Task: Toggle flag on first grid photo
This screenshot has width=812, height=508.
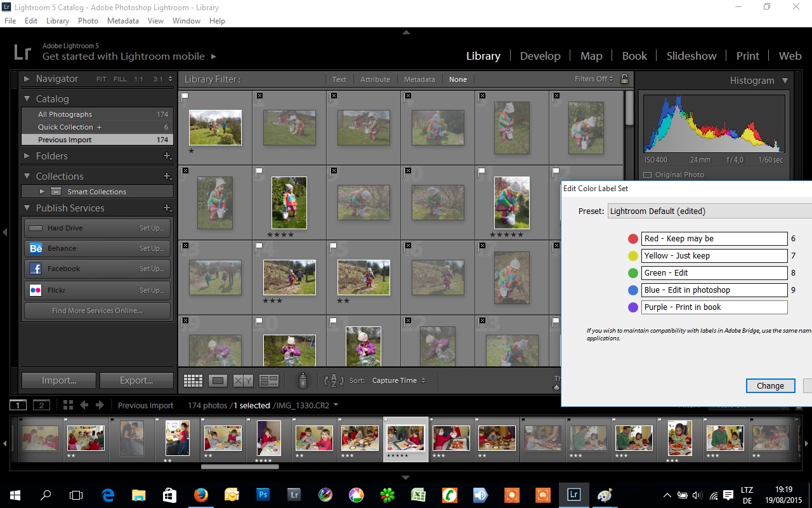Action: [185, 97]
